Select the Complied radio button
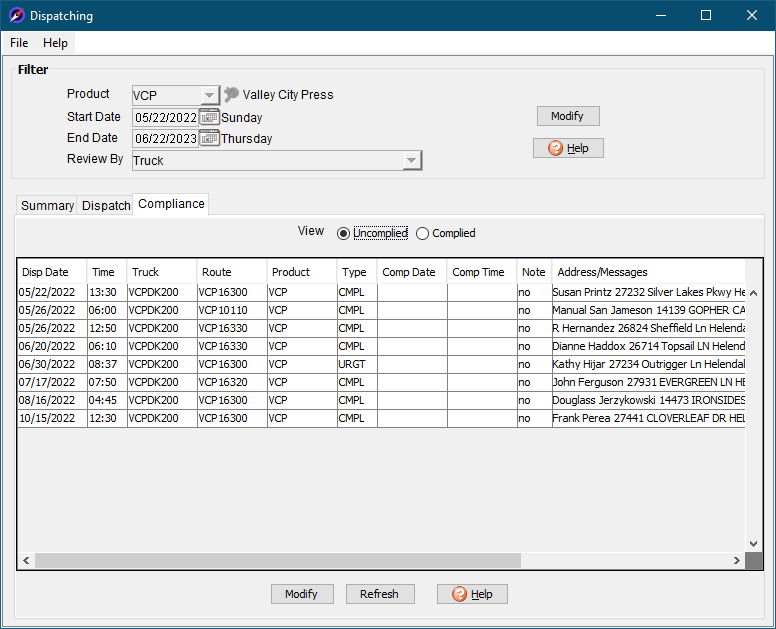The image size is (776, 629). click(423, 233)
